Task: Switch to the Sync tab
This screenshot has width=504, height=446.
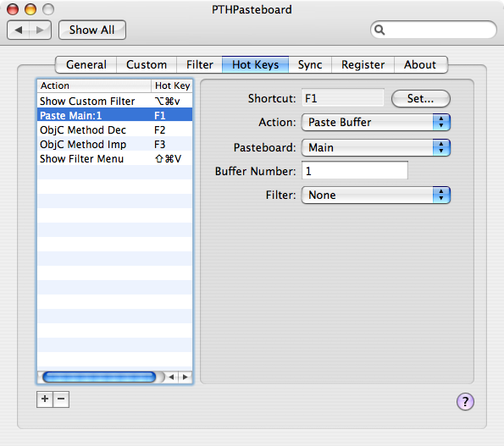Action: (310, 65)
